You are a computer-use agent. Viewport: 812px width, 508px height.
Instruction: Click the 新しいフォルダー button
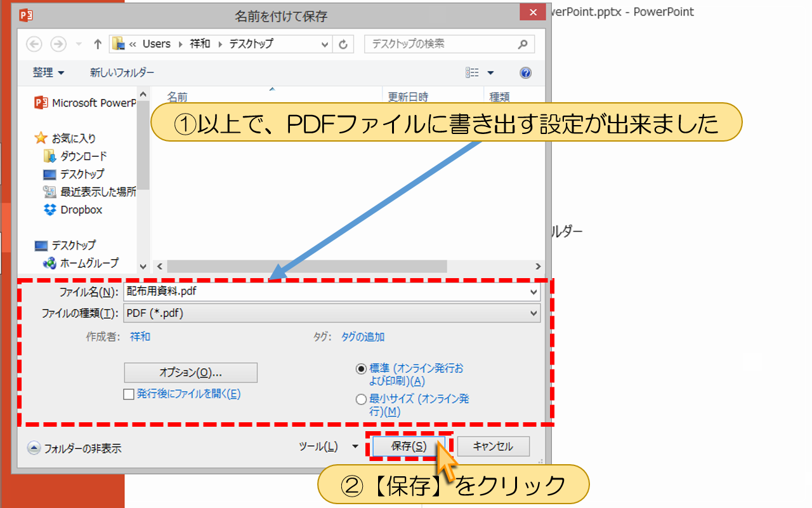tap(122, 73)
